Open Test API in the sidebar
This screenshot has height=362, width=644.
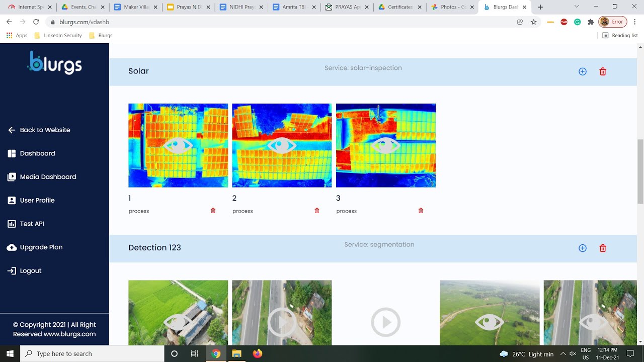(x=26, y=224)
